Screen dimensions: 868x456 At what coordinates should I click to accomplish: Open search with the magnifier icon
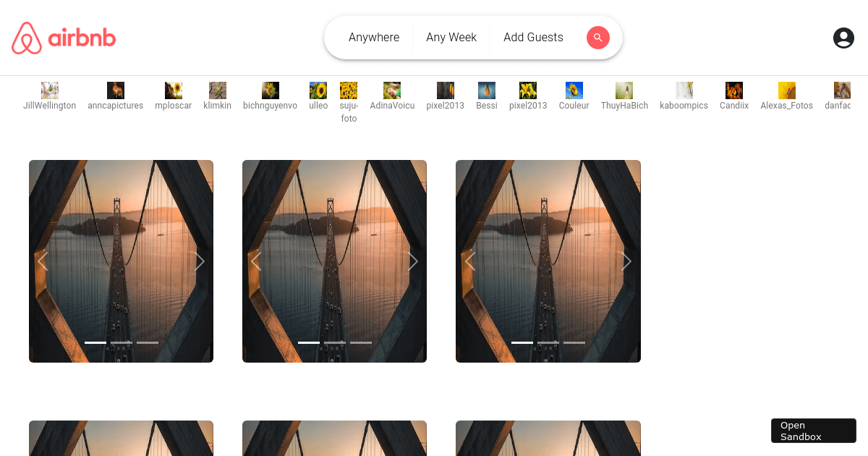597,37
